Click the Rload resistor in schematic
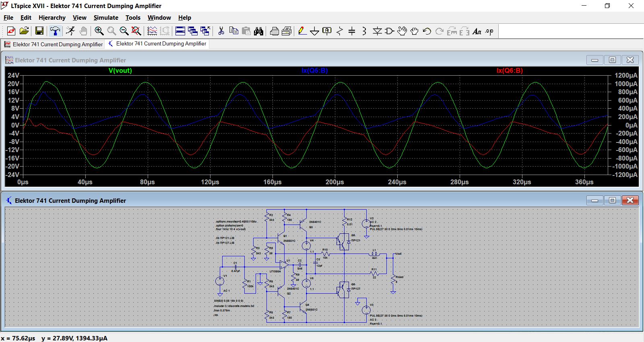Viewport: 644px width, 342px height. point(393,279)
